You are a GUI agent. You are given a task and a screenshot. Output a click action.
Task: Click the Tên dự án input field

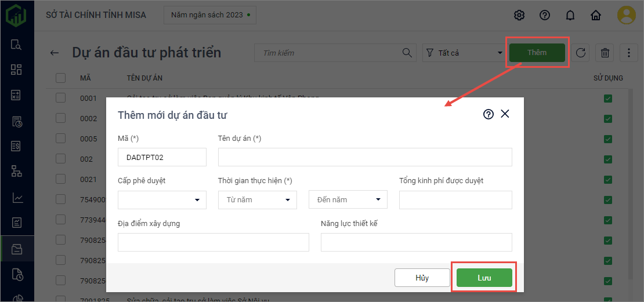(364, 157)
